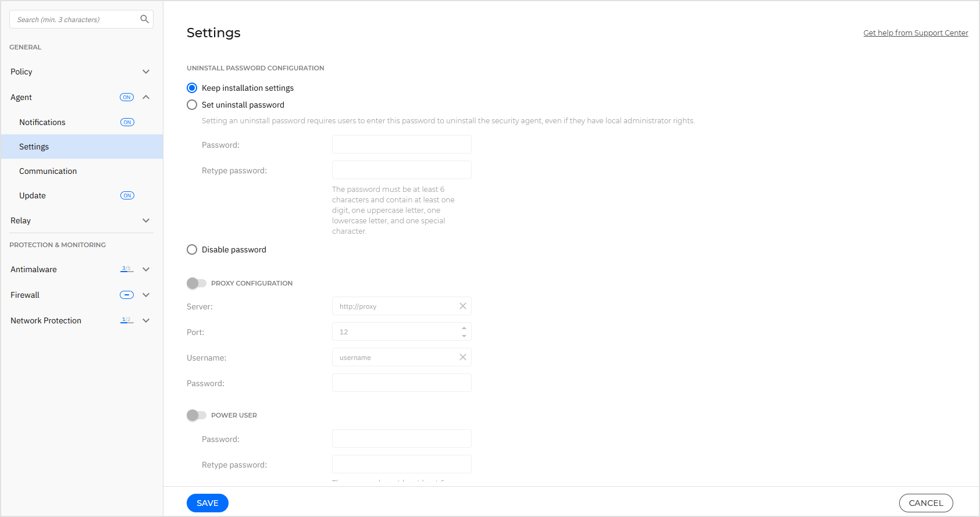Open the 3/5 indicator beside Antimalware
Screen dimensions: 980x517
point(126,268)
